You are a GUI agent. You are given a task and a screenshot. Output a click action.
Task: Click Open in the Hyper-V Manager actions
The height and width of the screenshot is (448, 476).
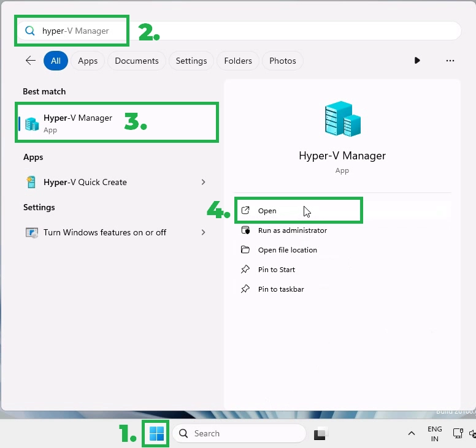pyautogui.click(x=267, y=211)
